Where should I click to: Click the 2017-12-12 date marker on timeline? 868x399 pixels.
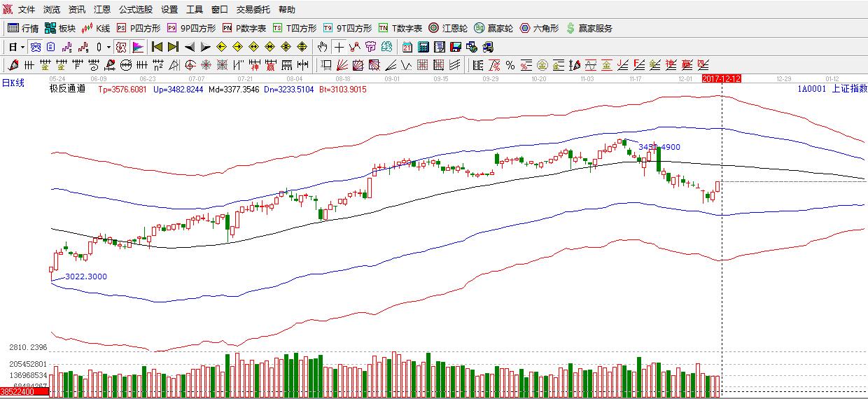coord(721,78)
